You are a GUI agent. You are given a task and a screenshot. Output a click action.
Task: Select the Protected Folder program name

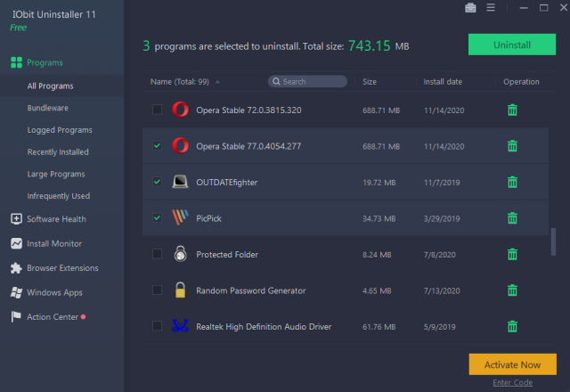click(227, 255)
